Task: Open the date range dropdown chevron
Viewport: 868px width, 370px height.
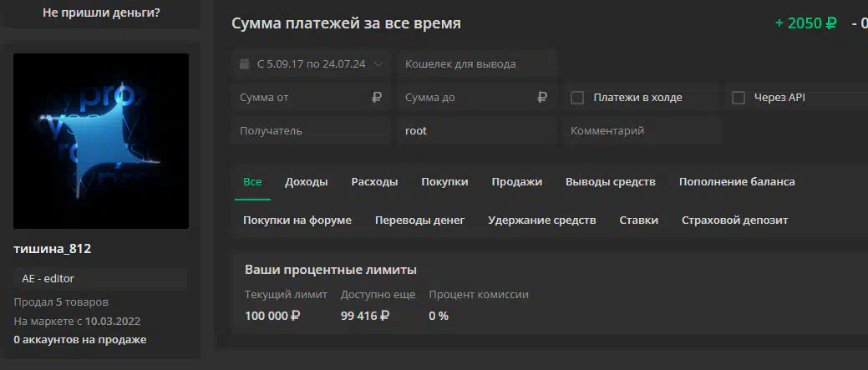Action: pyautogui.click(x=378, y=64)
